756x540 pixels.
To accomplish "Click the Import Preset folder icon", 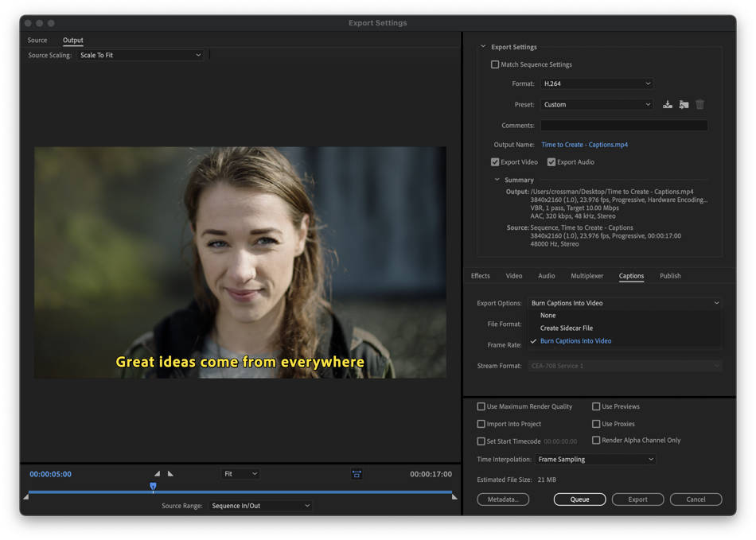I will pyautogui.click(x=684, y=104).
